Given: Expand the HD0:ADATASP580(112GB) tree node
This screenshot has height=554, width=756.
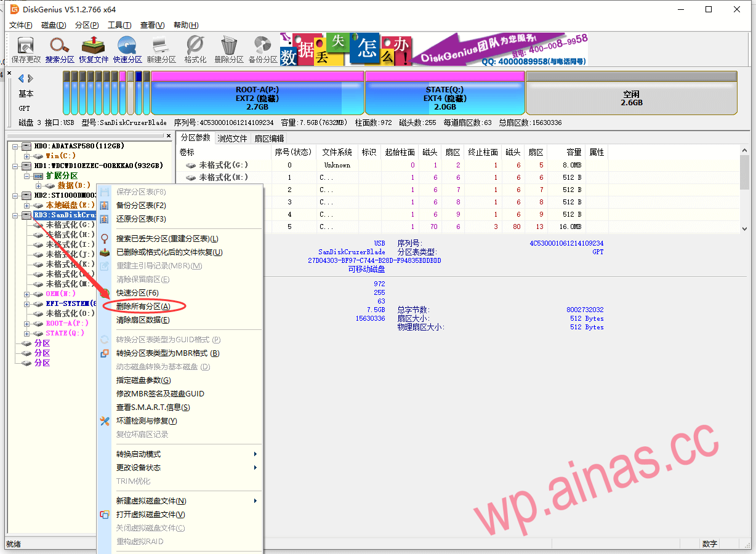Looking at the screenshot, I should 15,147.
